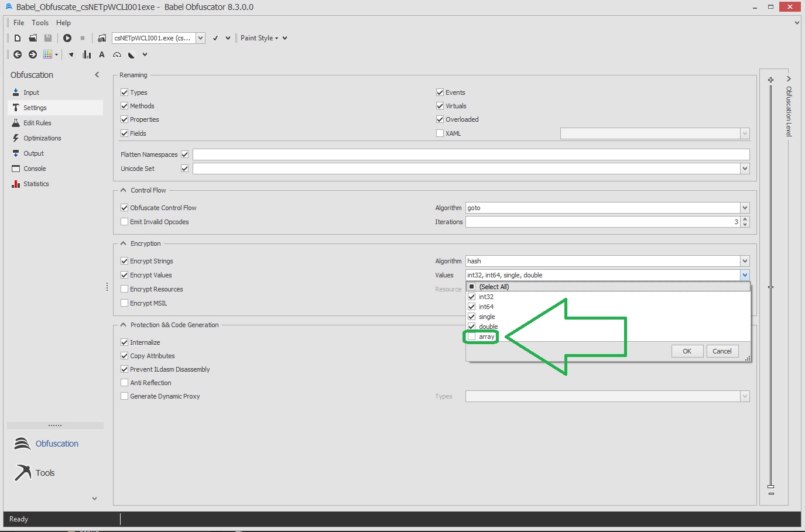The image size is (805, 532).
Task: Click the gauge speedometer icon in toolbar
Action: (117, 55)
